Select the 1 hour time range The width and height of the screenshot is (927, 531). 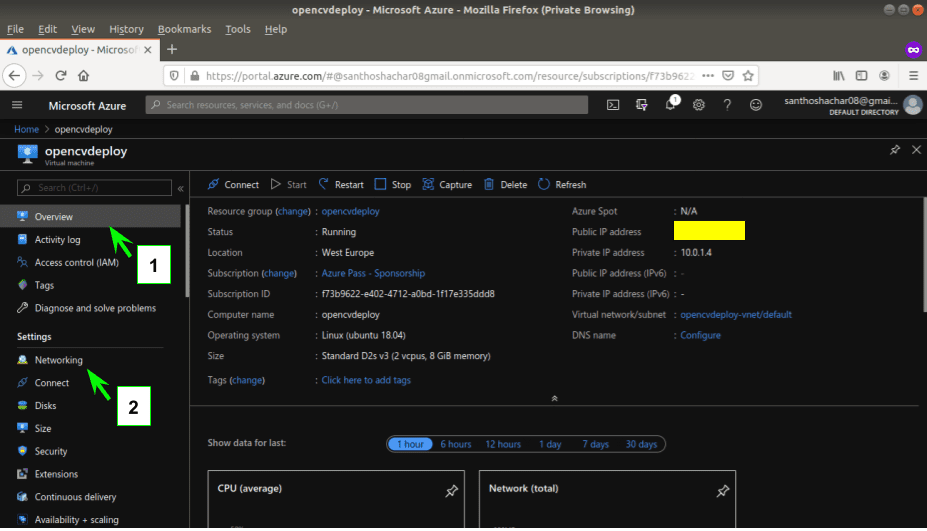click(410, 444)
